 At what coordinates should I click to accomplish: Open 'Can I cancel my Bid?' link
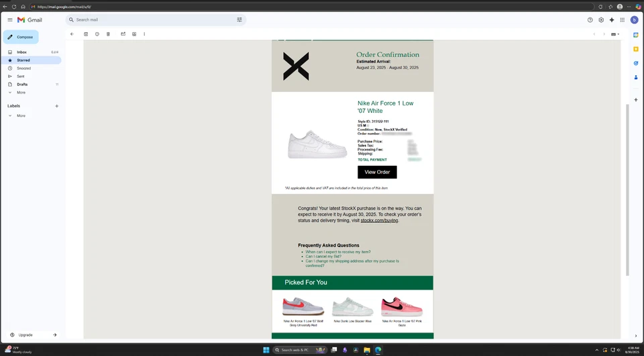pyautogui.click(x=323, y=257)
